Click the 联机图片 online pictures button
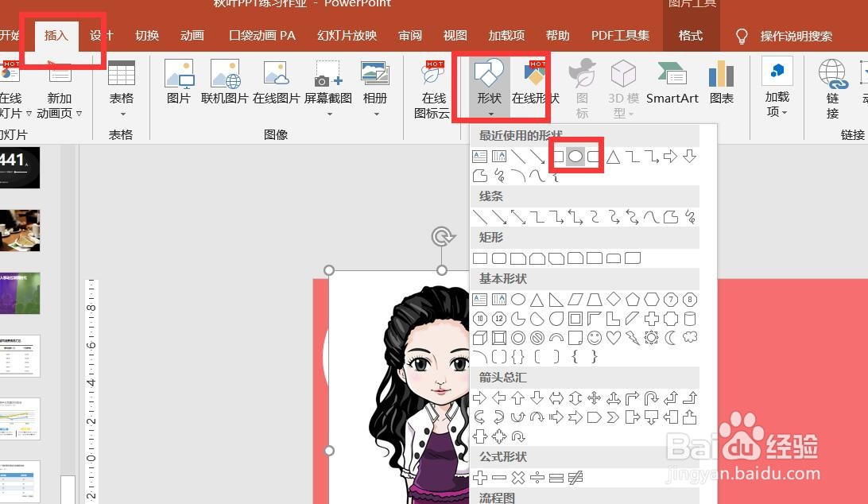The width and height of the screenshot is (868, 504). click(x=224, y=82)
